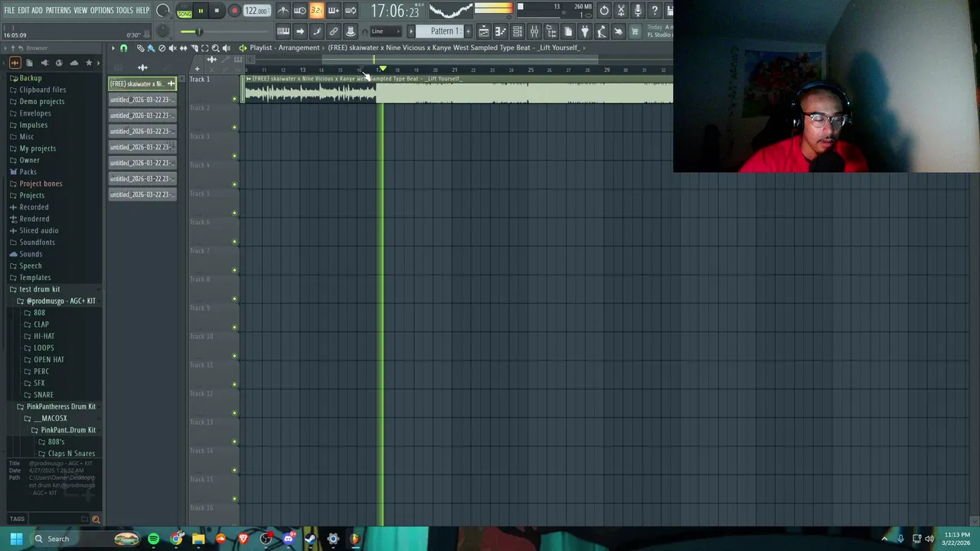Mute Track 8 with its green dot
The image size is (980, 551).
pos(235,299)
